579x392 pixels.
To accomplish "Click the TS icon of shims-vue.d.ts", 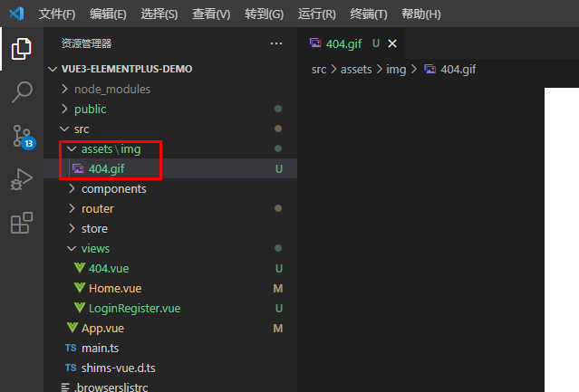I will (x=71, y=368).
